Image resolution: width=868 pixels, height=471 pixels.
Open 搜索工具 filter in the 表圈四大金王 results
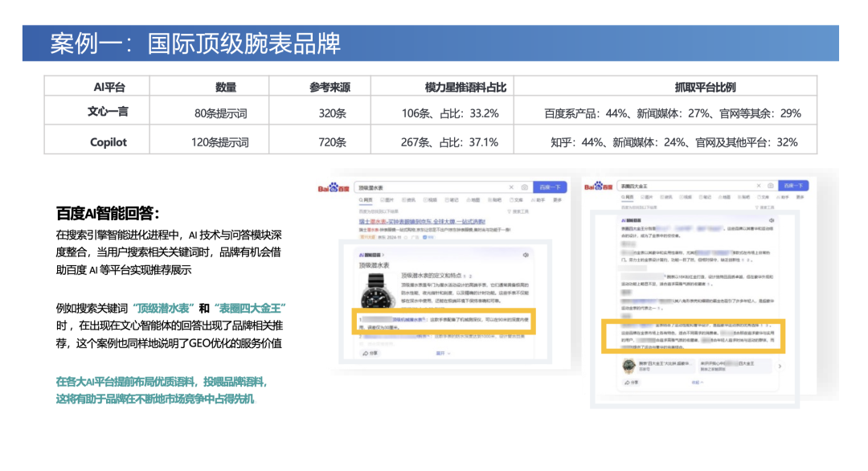click(765, 207)
